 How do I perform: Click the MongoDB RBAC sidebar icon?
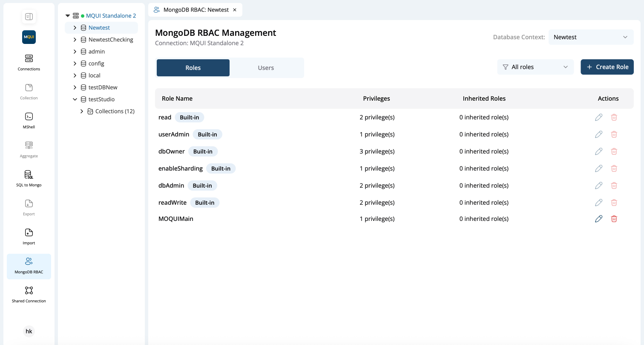pos(29,261)
